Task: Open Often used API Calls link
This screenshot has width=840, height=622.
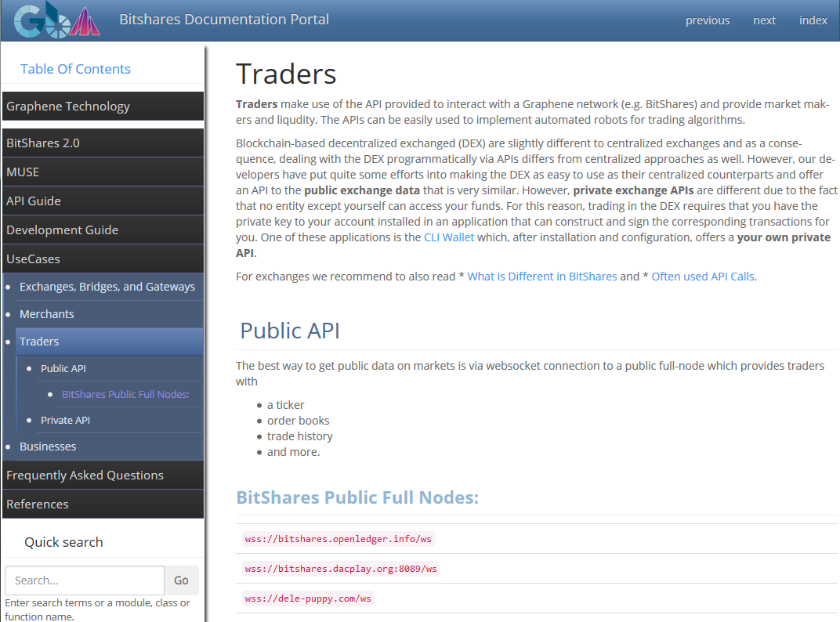Action: coord(702,277)
